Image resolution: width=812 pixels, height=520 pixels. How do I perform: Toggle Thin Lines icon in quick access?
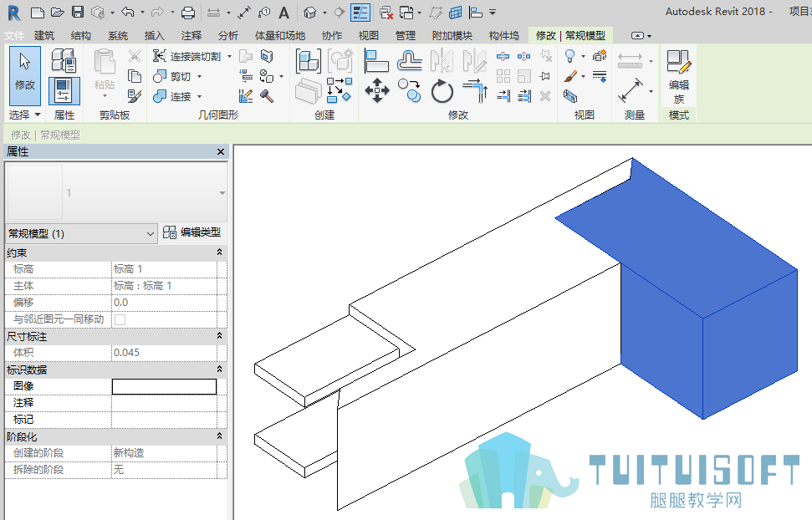360,13
